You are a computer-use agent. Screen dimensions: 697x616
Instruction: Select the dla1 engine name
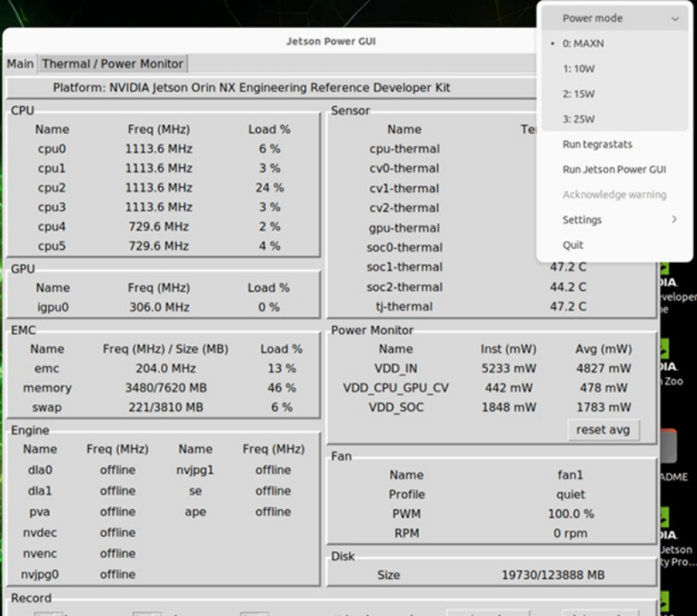(x=40, y=491)
